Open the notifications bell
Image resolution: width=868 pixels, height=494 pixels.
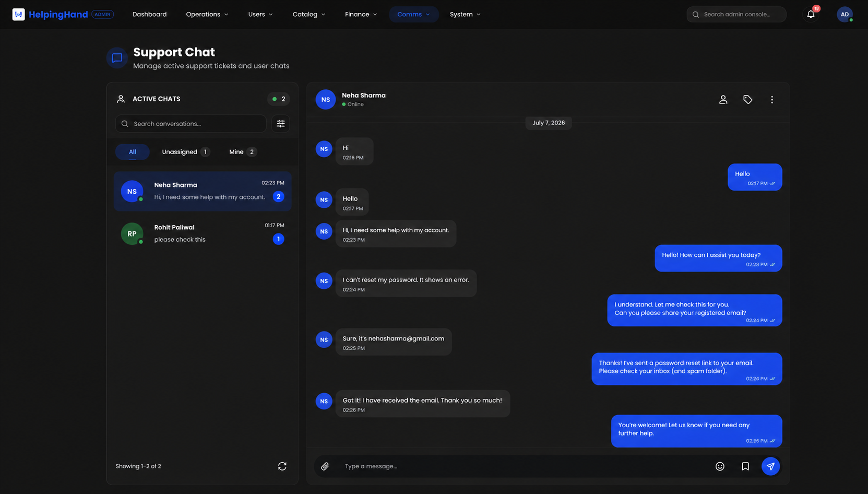(x=811, y=14)
